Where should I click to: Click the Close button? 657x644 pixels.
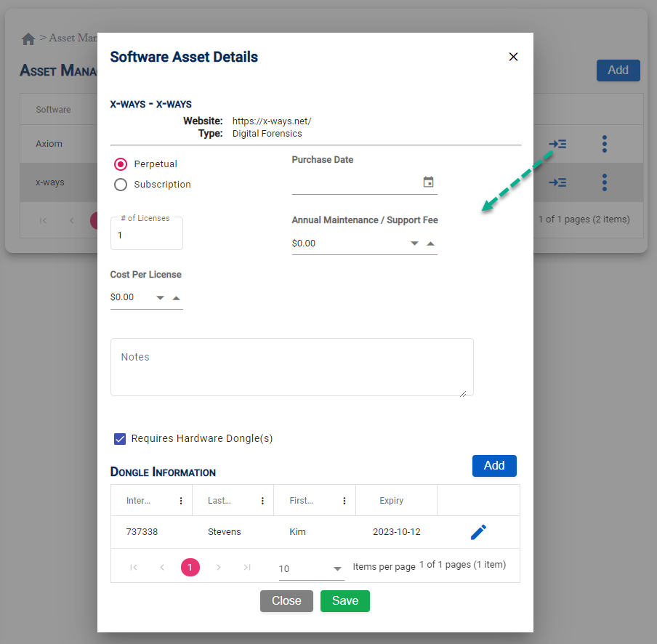point(286,601)
